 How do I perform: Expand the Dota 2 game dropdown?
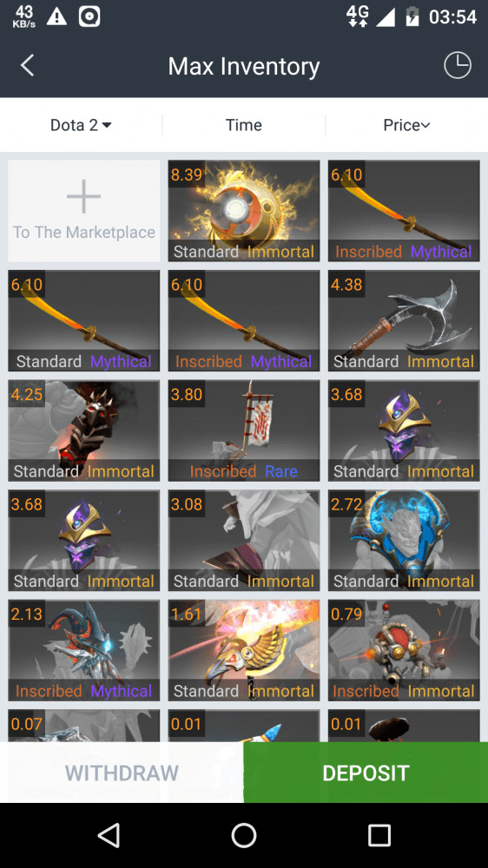pyautogui.click(x=81, y=125)
